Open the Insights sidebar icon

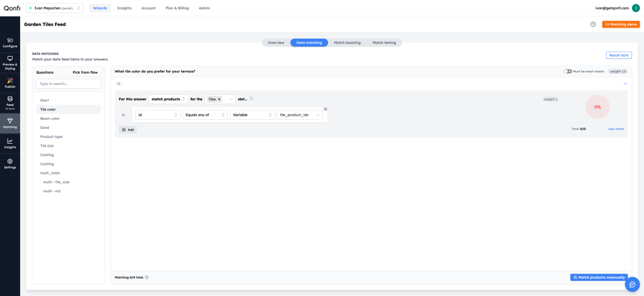tap(10, 143)
